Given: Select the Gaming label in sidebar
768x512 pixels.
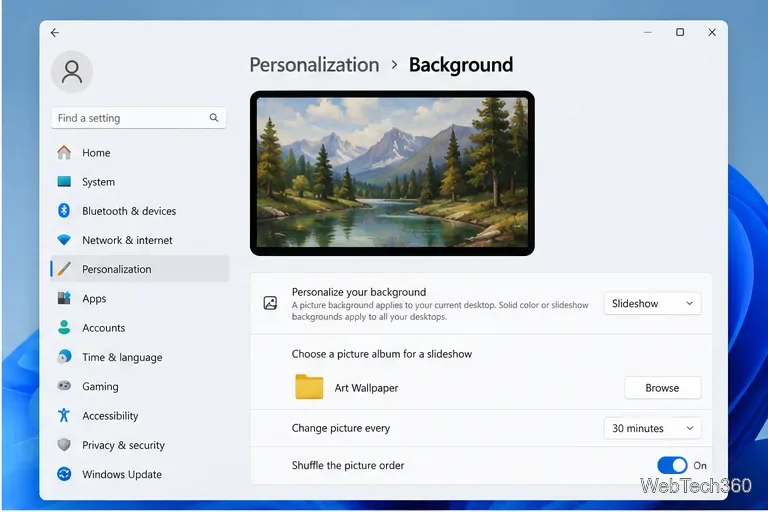Looking at the screenshot, I should (100, 387).
